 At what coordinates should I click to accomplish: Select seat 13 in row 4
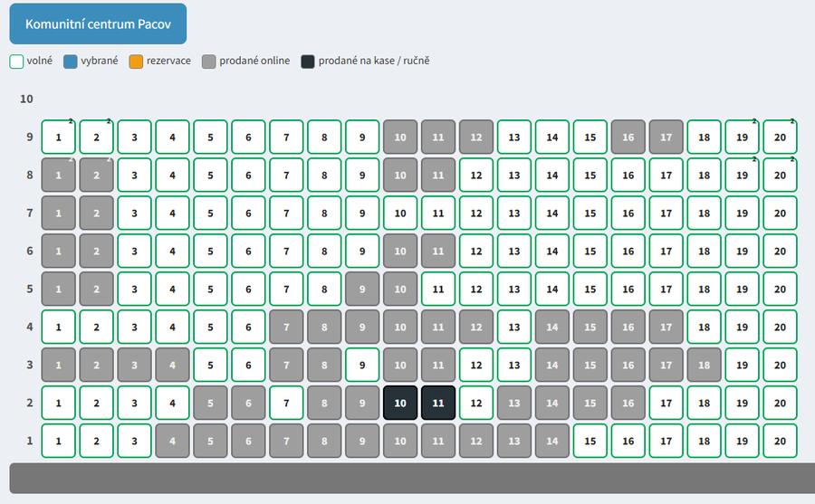(x=514, y=327)
